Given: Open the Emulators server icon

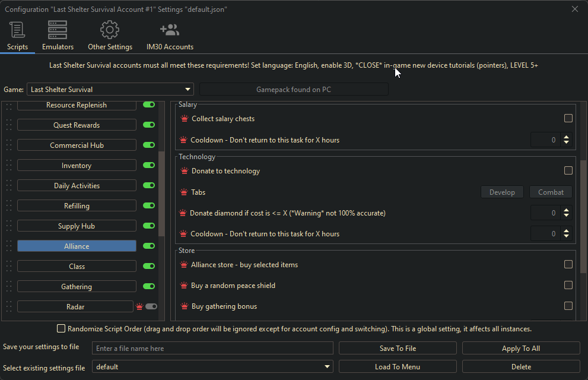Looking at the screenshot, I should coord(58,30).
